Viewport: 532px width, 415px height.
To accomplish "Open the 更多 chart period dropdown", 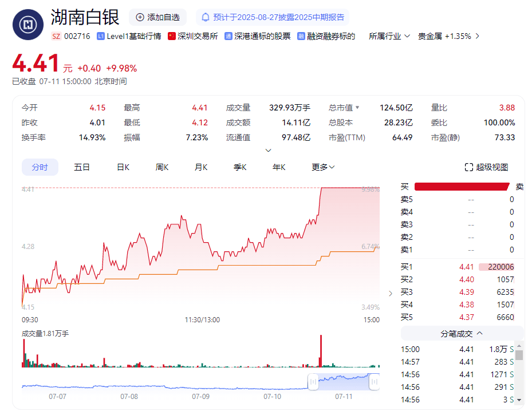I will (x=332, y=167).
